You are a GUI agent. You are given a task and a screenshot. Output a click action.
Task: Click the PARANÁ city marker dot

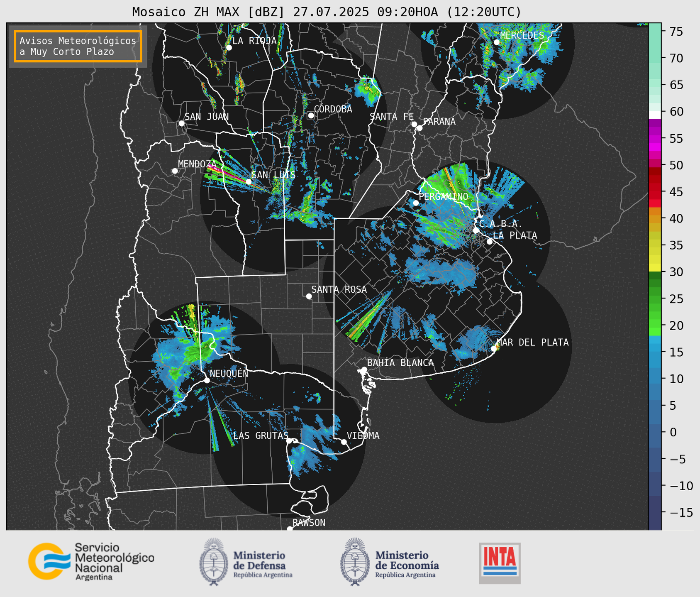pos(420,128)
